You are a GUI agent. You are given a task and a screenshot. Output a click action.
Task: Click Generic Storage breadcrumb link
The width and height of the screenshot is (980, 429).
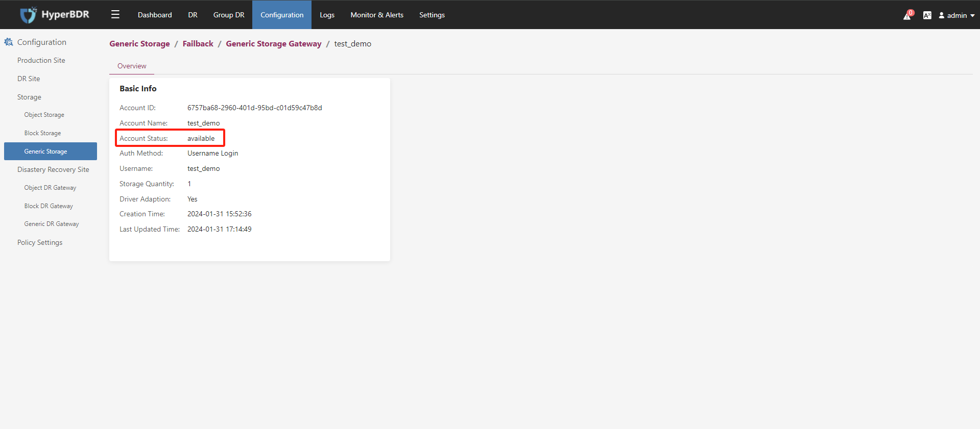(x=139, y=44)
